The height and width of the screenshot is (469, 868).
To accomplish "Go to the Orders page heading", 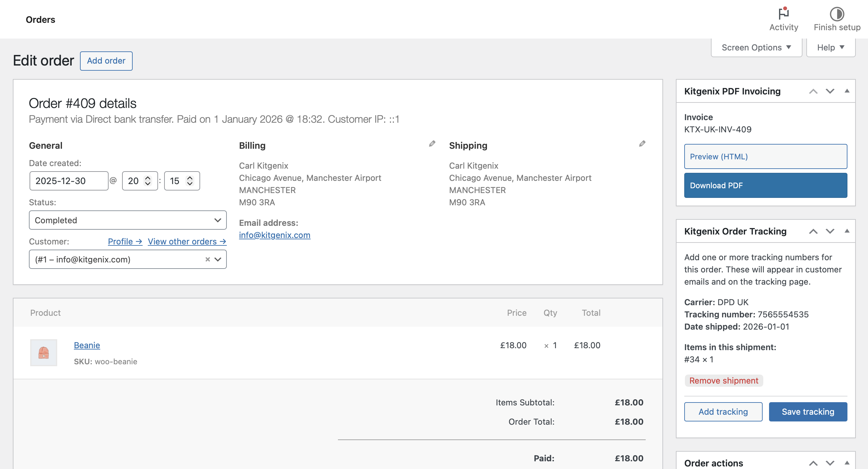I will click(x=40, y=19).
